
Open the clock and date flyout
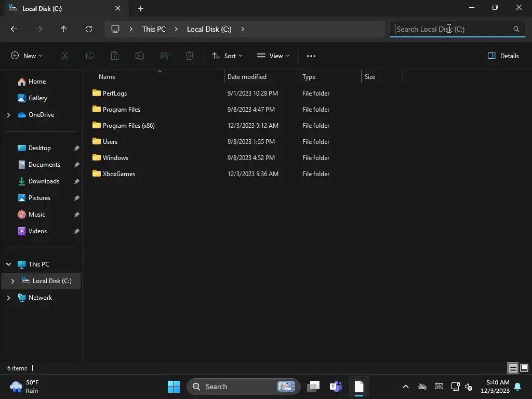coord(495,387)
